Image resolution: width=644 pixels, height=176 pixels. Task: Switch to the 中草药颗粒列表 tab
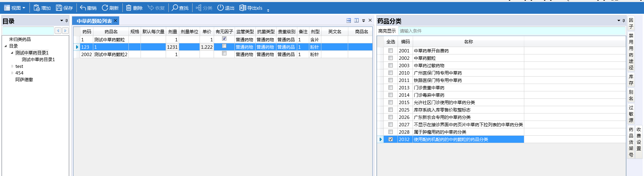coord(94,21)
